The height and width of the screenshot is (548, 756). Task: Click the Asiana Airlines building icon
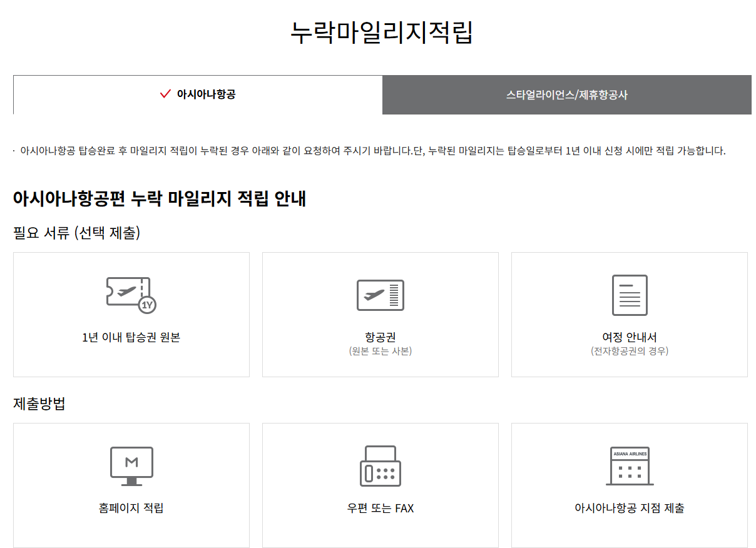pos(630,466)
